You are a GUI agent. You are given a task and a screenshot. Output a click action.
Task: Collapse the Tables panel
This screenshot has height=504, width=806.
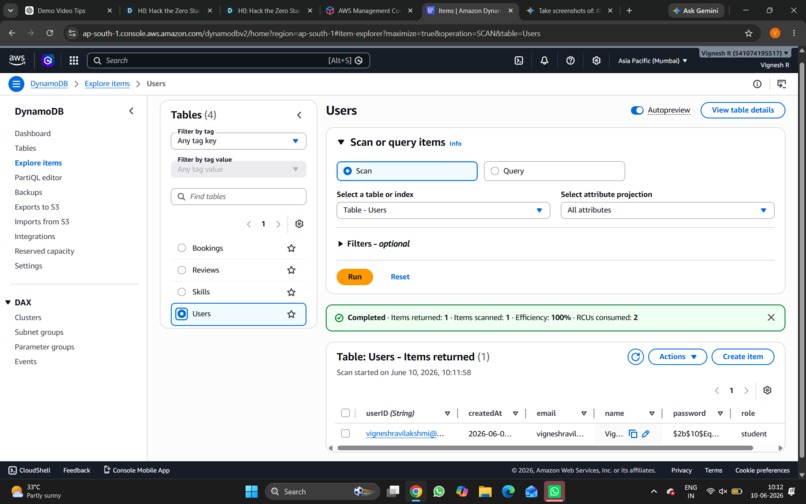coord(299,115)
